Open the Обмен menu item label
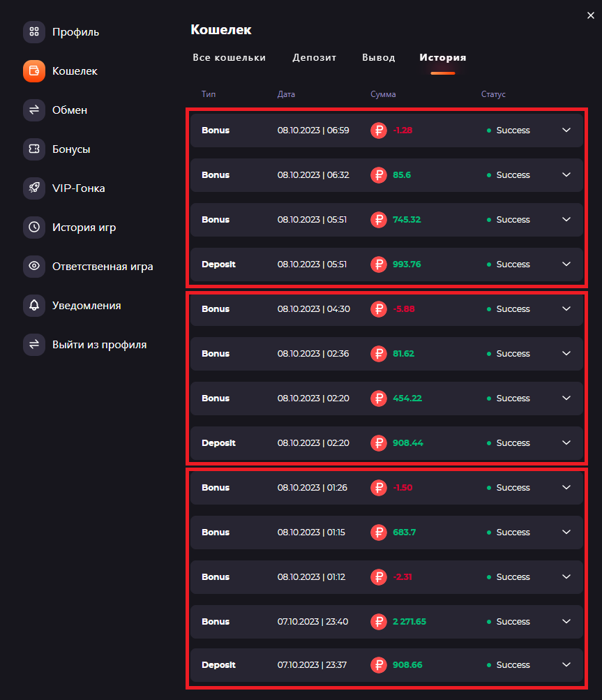This screenshot has height=700, width=602. (x=70, y=110)
